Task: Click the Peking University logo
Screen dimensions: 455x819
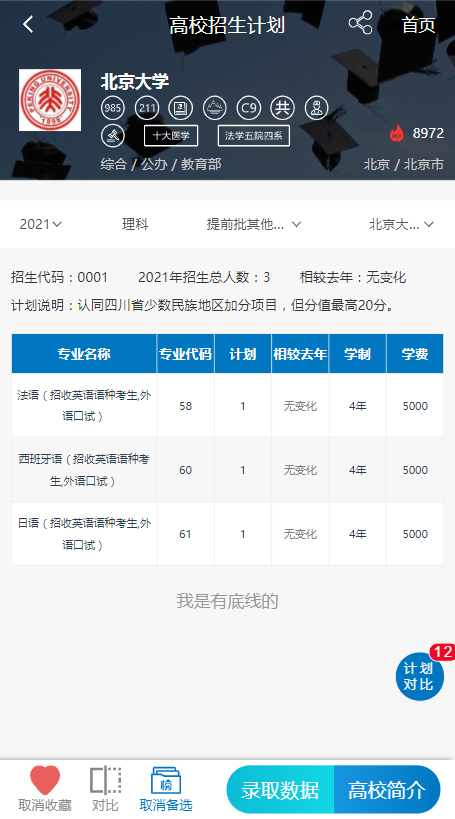Action: (x=50, y=100)
